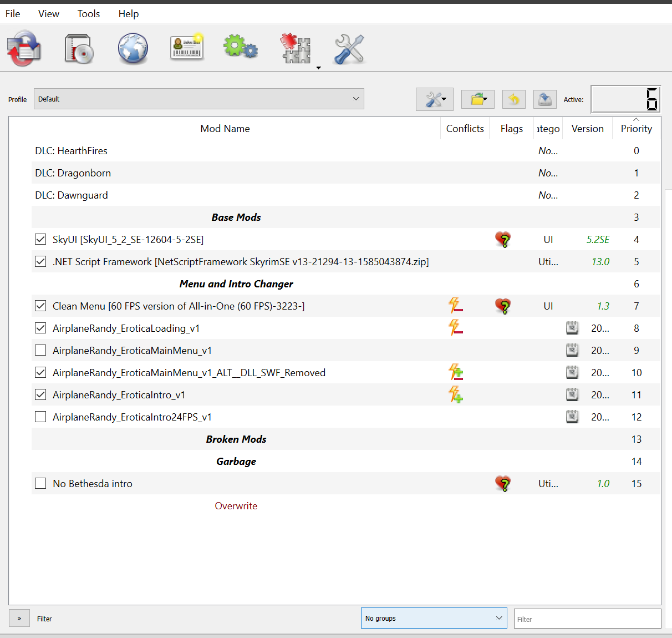
Task: Select the Garbage separator row
Action: [346, 461]
